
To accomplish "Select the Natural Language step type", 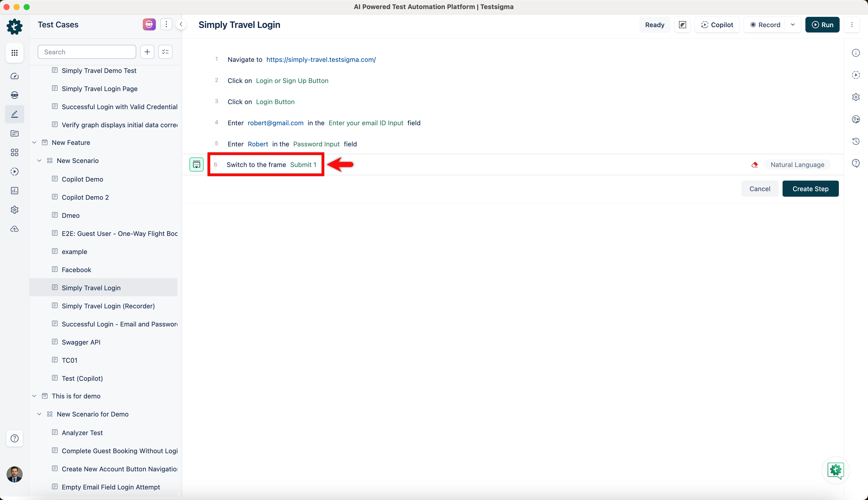I will (x=797, y=165).
